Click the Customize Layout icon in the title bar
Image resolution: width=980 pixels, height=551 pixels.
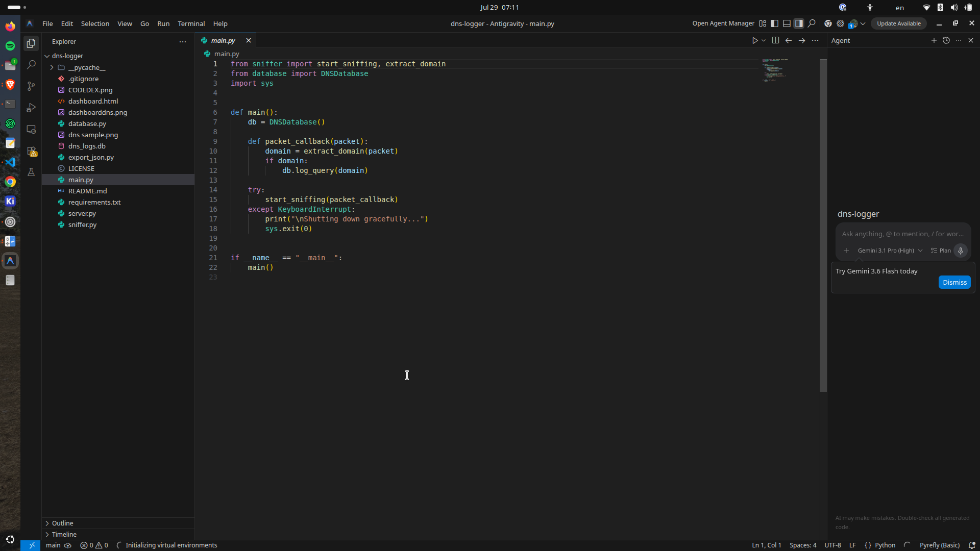[763, 23]
